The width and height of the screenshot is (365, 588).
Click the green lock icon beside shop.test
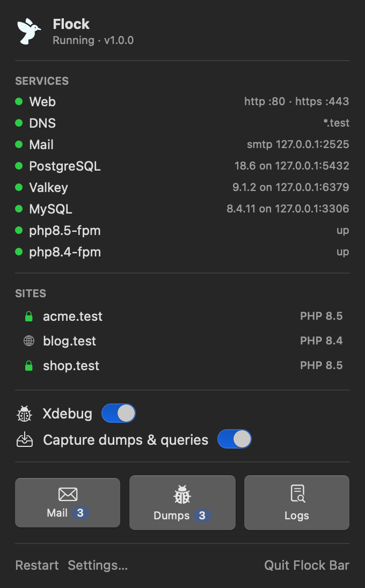tap(29, 366)
